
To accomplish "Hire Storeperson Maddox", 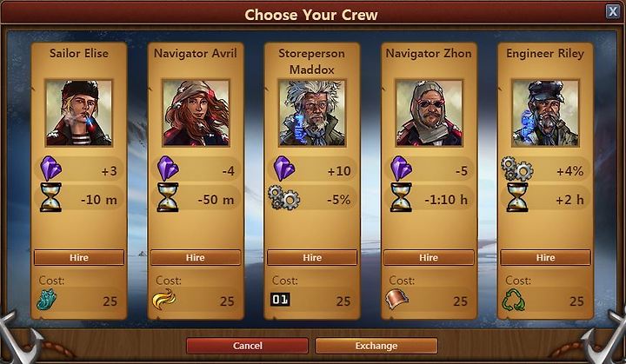I will tap(312, 257).
